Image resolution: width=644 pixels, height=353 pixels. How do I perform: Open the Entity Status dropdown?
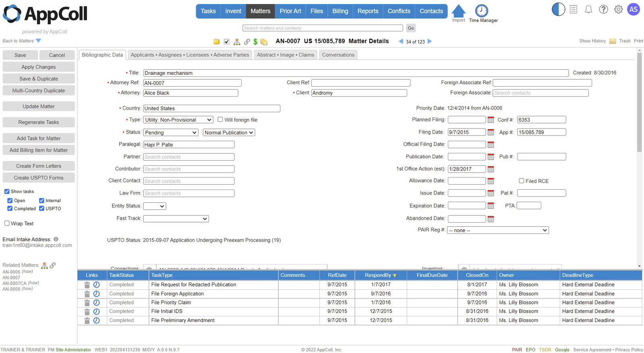pos(155,206)
